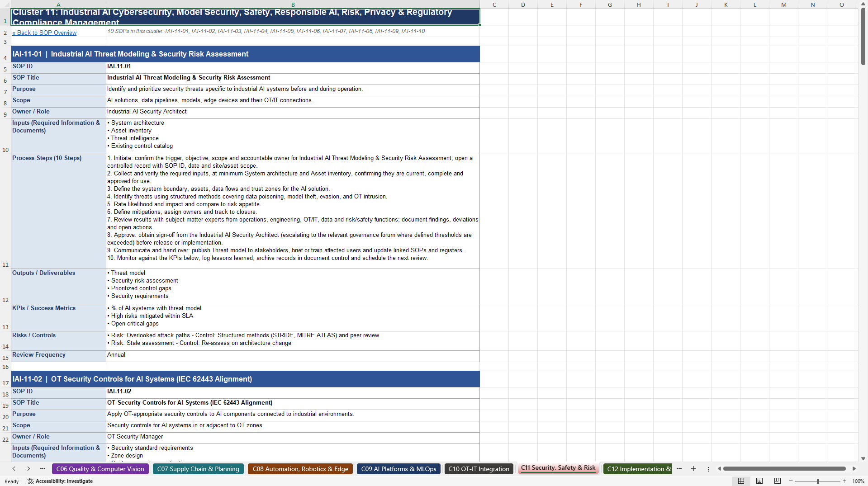Select C11 Security, Safety & Risk sheet
This screenshot has height=486, width=868.
[x=558, y=468]
